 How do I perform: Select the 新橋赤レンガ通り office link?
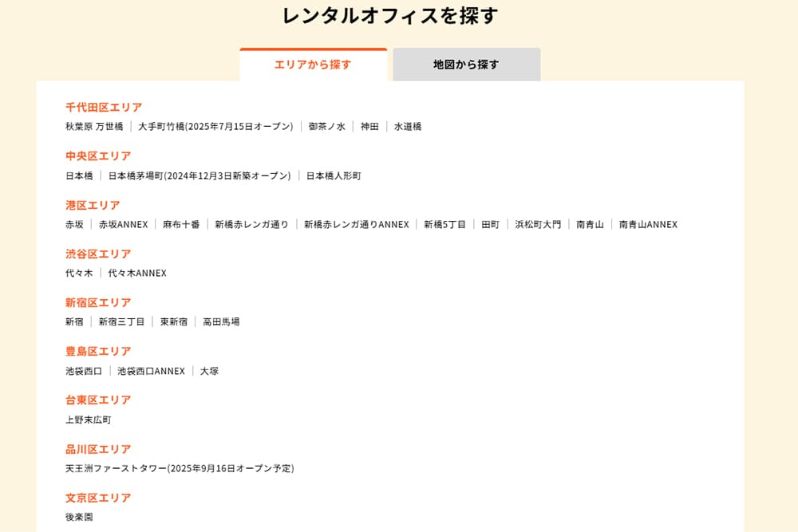coord(251,224)
